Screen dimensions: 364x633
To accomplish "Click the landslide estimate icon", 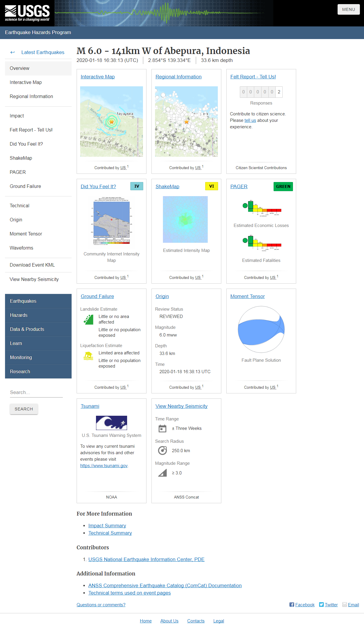I will pos(88,319).
